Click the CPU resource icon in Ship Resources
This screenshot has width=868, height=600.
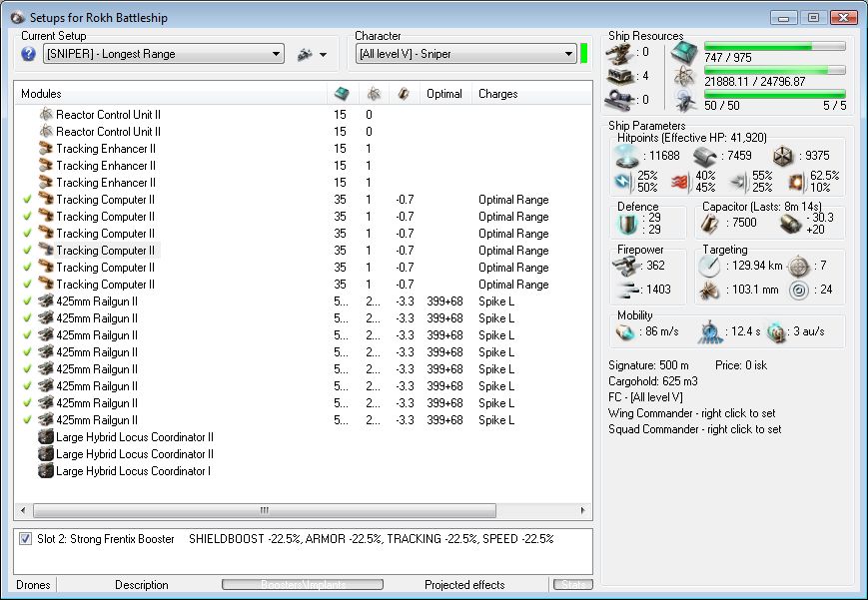[685, 53]
